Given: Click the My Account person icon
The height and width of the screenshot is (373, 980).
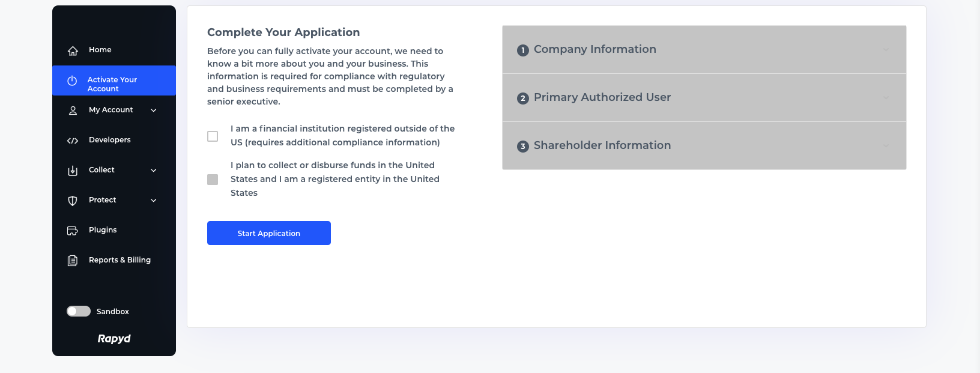Looking at the screenshot, I should coord(73,111).
